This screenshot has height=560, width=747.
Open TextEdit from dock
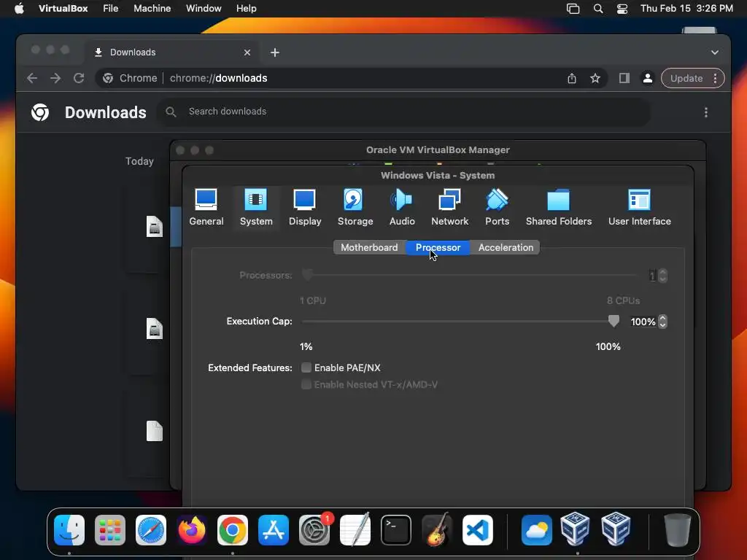(x=355, y=529)
